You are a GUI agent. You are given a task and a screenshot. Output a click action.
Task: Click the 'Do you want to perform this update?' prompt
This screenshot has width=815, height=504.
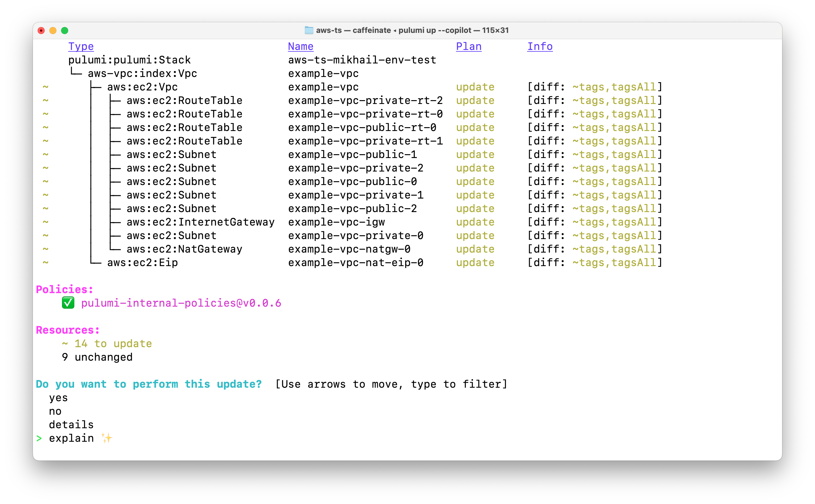point(149,384)
